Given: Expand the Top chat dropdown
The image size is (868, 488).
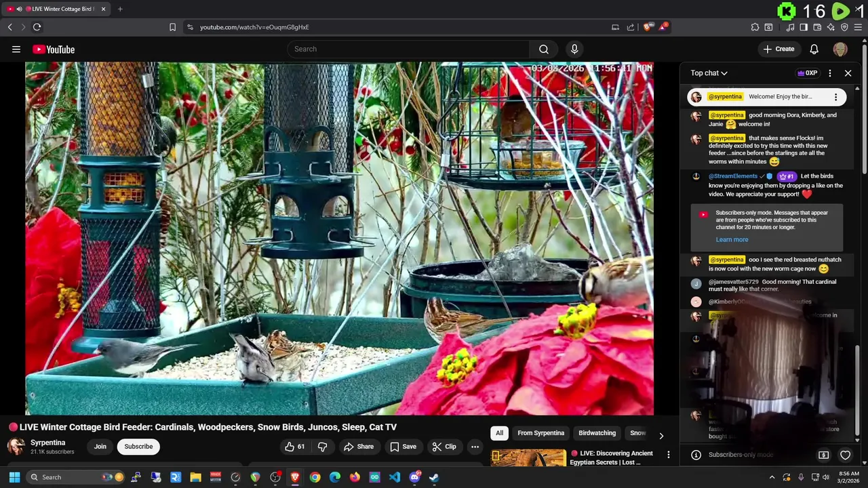Looking at the screenshot, I should pos(709,73).
